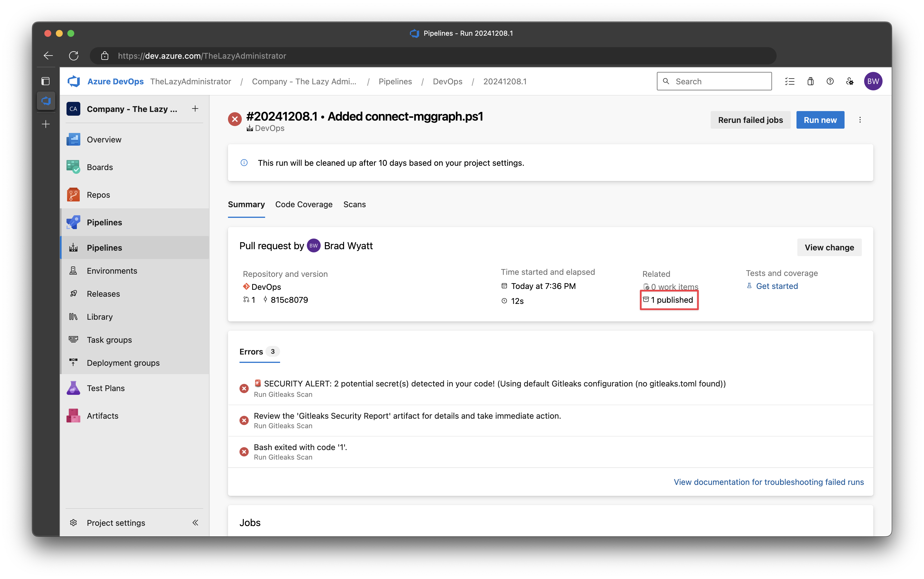The image size is (924, 579).
Task: Click the failed run status icon by title
Action: pyautogui.click(x=235, y=119)
